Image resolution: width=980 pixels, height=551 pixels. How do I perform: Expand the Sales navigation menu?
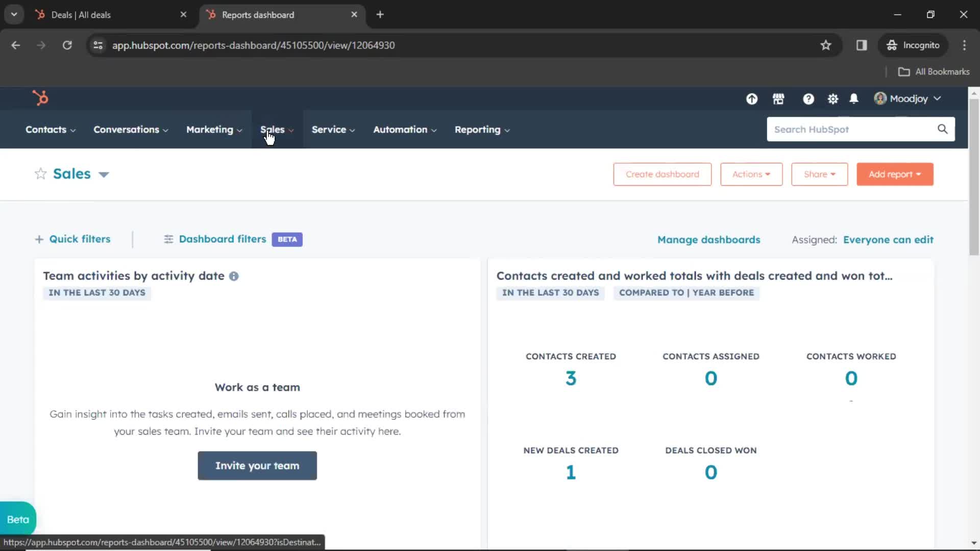277,130
